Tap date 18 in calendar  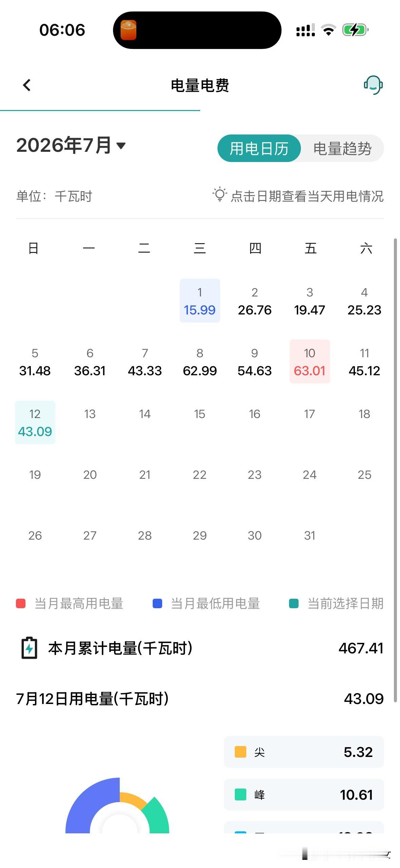coord(364,414)
